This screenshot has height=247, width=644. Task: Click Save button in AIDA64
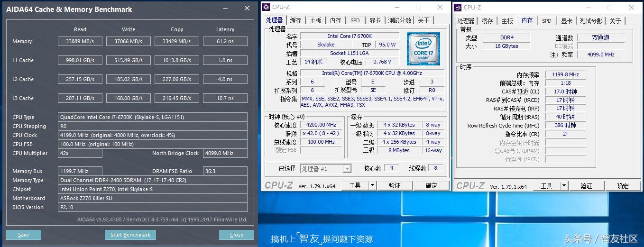pyautogui.click(x=24, y=235)
